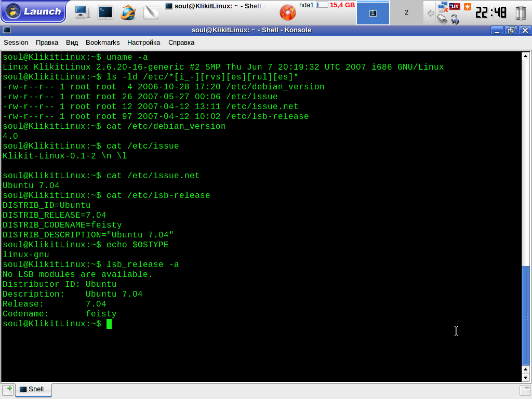
Task: Open the Настройка menu
Action: tap(143, 43)
